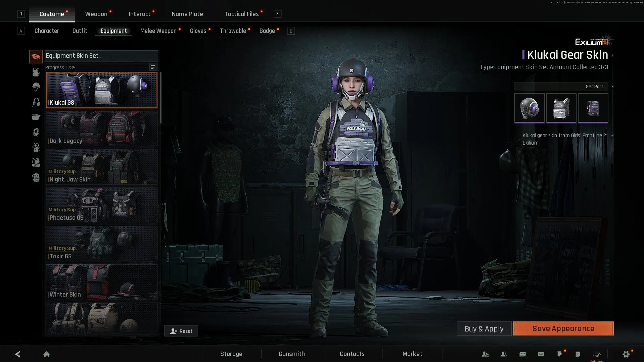The height and width of the screenshot is (362, 644).
Task: Click the Buy & Apply button
Action: 484,328
